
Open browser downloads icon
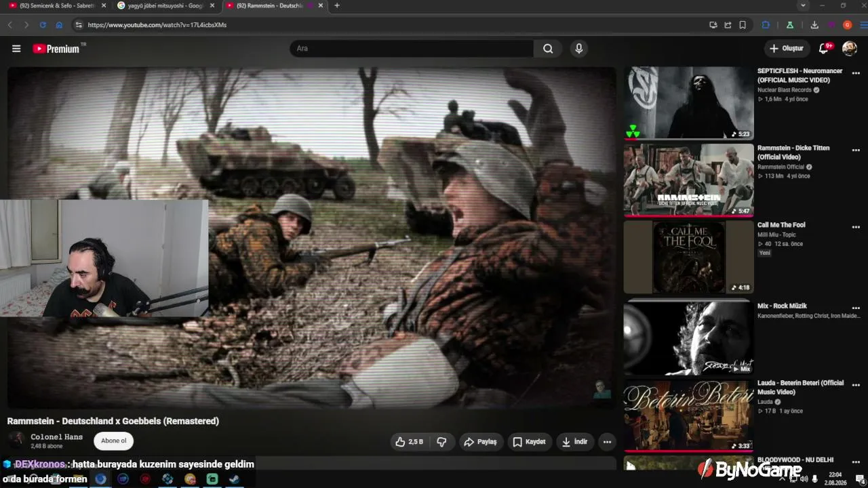tap(814, 25)
